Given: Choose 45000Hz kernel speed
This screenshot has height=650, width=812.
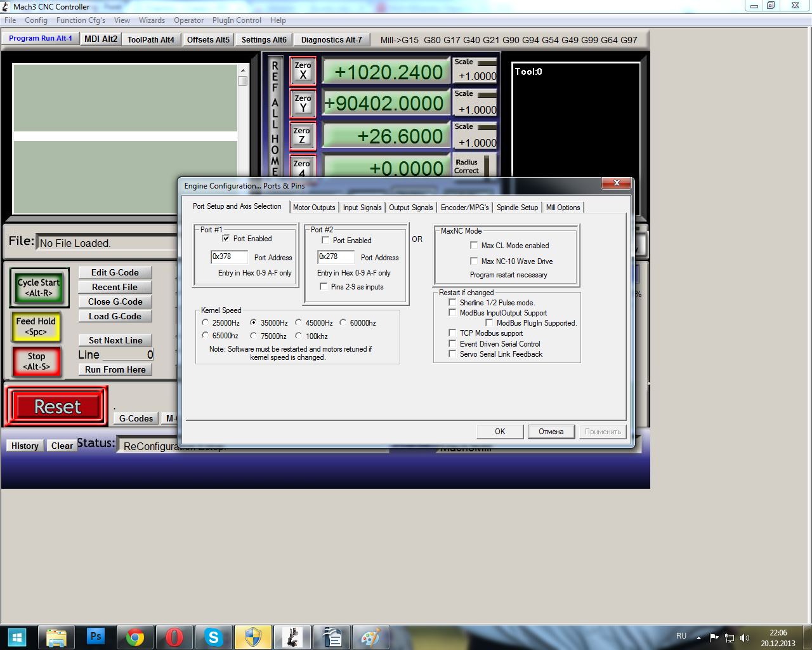Looking at the screenshot, I should pyautogui.click(x=298, y=322).
